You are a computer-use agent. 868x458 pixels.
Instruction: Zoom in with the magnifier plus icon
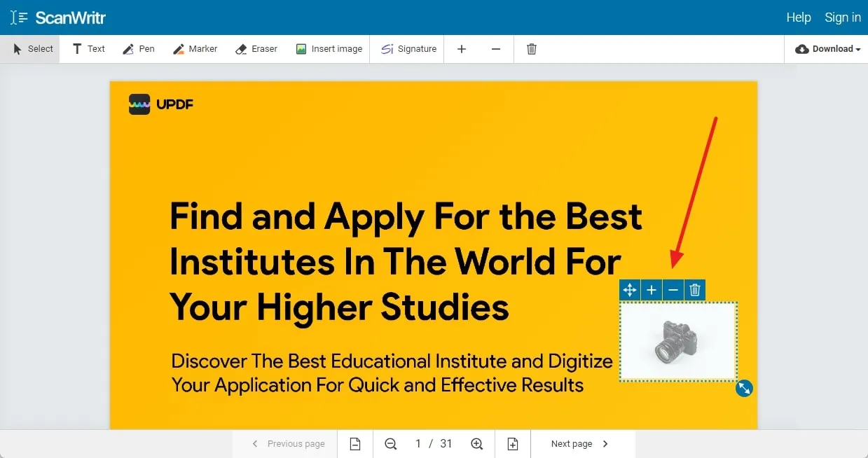pyautogui.click(x=477, y=444)
